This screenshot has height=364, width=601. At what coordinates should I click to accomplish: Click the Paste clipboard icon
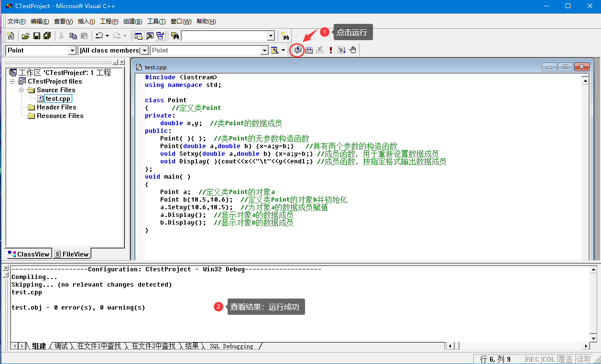[84, 36]
